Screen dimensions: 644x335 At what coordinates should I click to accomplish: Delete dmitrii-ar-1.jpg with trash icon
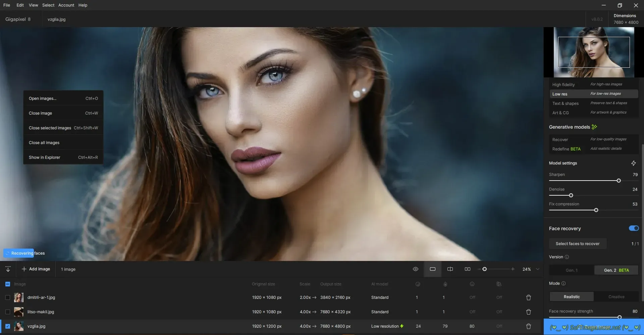click(x=529, y=297)
